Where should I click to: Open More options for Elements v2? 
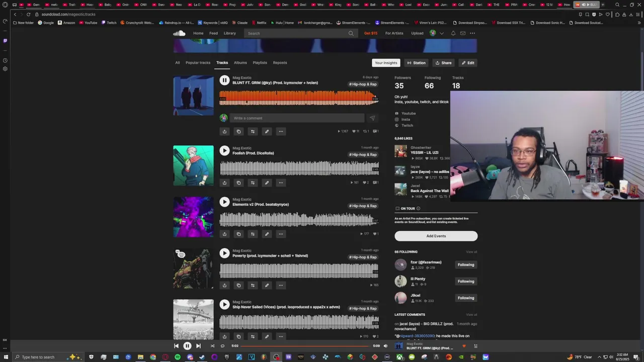pos(281,234)
